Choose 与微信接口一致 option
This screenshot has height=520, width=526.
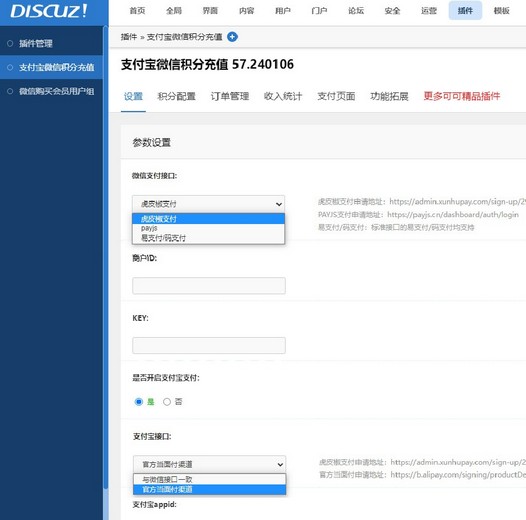(x=210, y=479)
